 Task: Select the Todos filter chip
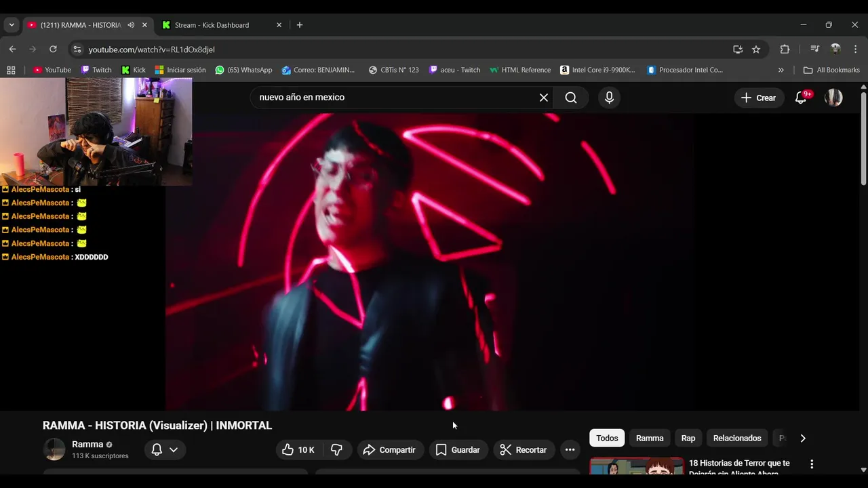(607, 439)
